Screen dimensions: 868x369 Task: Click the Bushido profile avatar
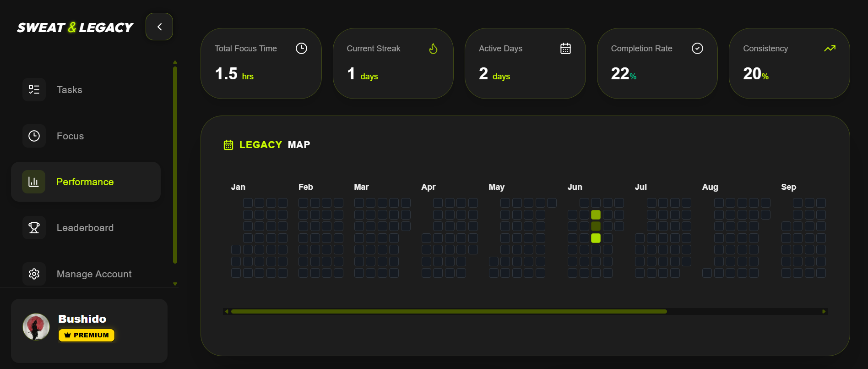[x=36, y=326]
